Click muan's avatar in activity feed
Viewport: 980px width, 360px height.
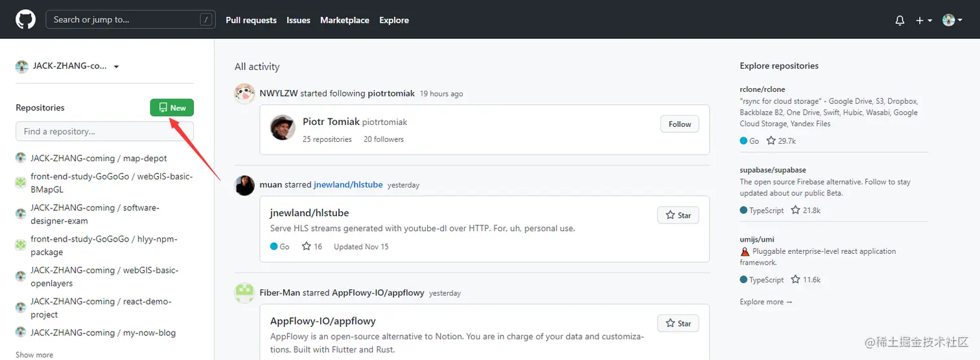tap(244, 185)
